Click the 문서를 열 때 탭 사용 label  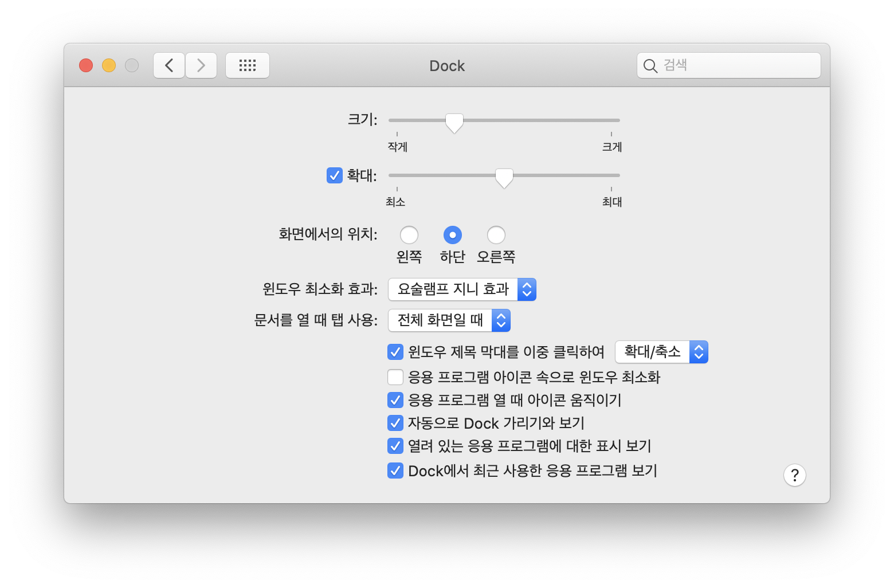pos(316,320)
